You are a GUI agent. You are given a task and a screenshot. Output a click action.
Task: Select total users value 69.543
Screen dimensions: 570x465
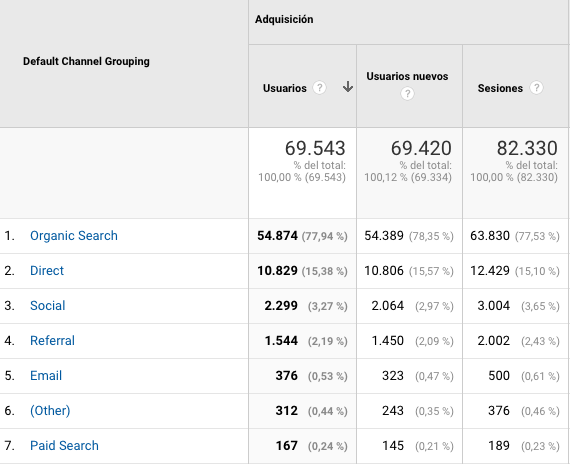[315, 148]
